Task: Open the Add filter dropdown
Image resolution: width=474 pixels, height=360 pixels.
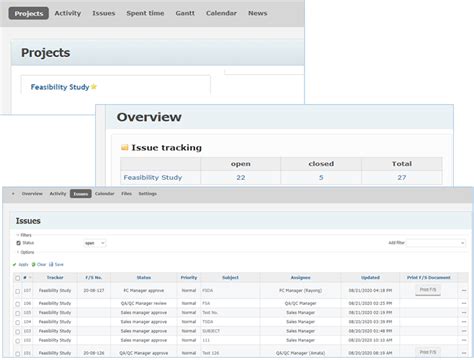Action: 436,243
